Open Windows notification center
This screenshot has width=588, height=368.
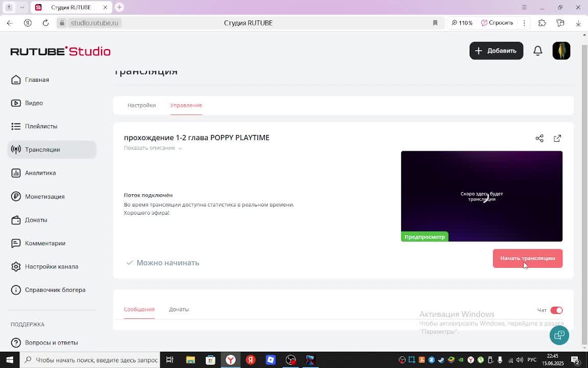tap(576, 360)
